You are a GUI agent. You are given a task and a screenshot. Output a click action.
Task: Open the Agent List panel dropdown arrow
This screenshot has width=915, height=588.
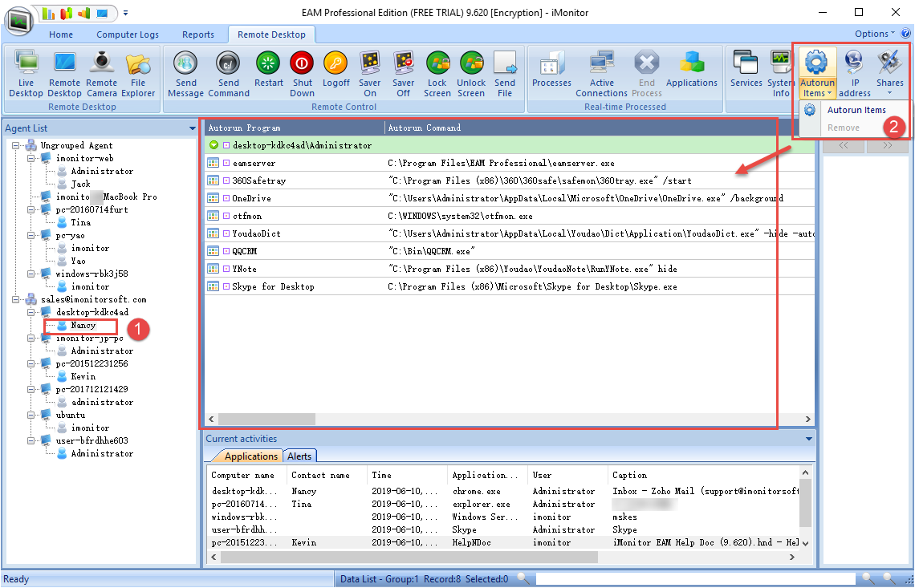pos(193,128)
